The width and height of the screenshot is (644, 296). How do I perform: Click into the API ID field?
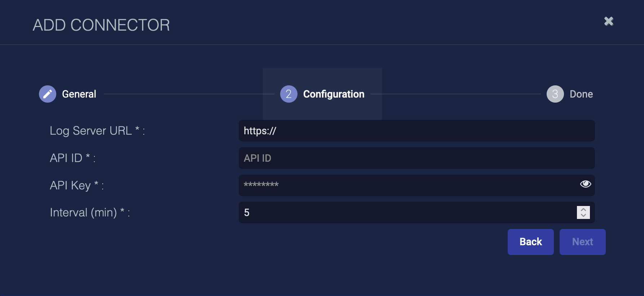(x=416, y=158)
